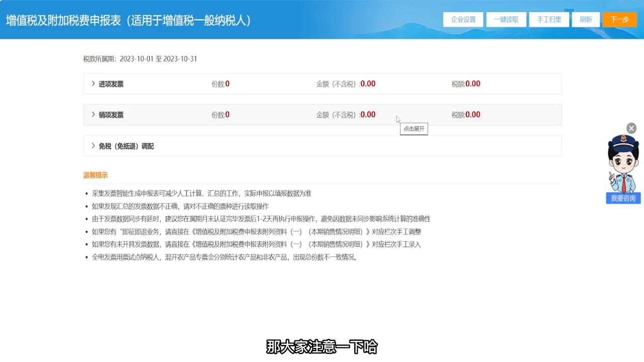Click the chevron beside 免税（免抵退）调配
The image size is (644, 362).
point(93,146)
